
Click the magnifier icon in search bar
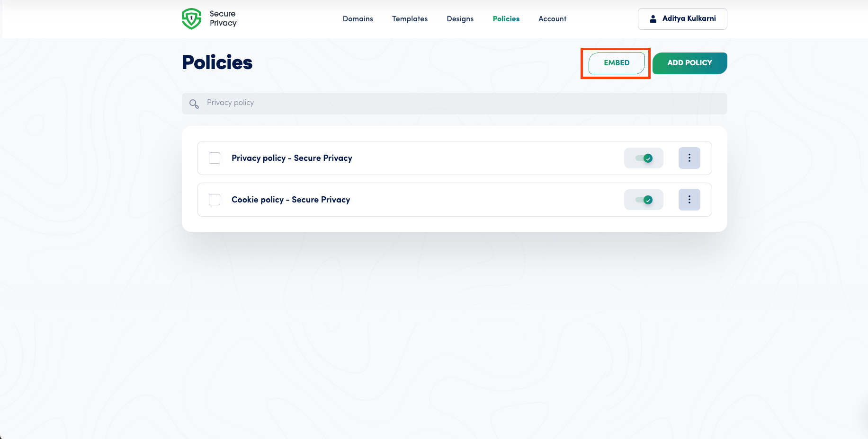194,104
